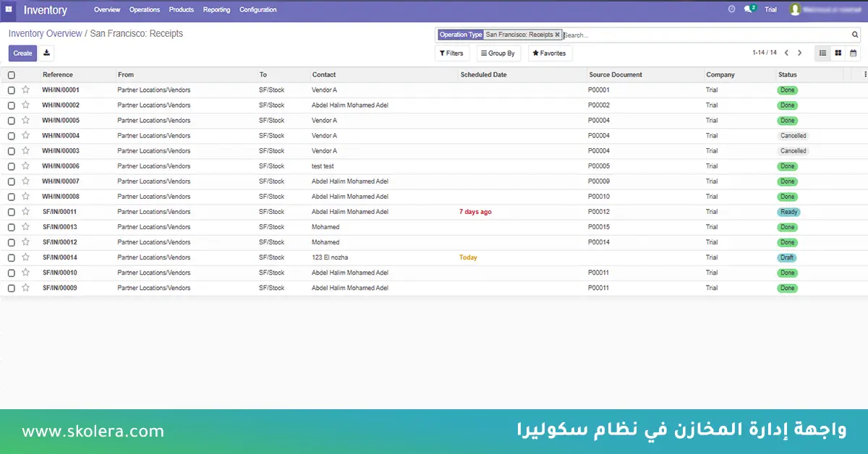
Task: Check the box for WH/IN/00002 row
Action: [11, 106]
